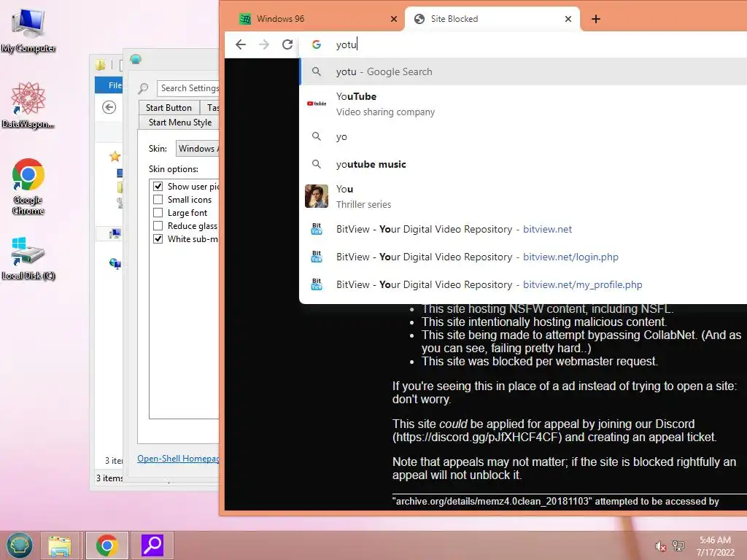Open the bitview.net/login.php suggestion
The width and height of the screenshot is (747, 560).
523,257
